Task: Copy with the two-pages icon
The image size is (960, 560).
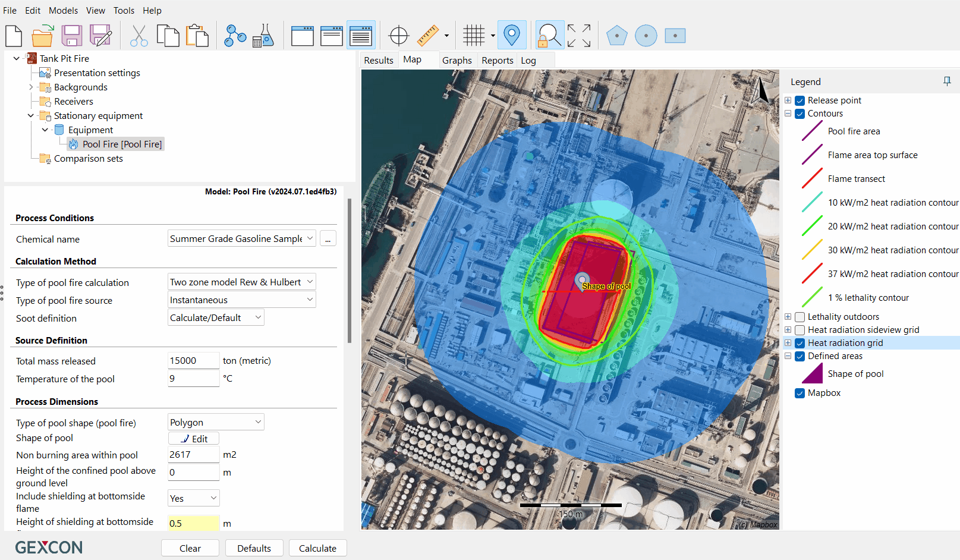Action: 168,36
